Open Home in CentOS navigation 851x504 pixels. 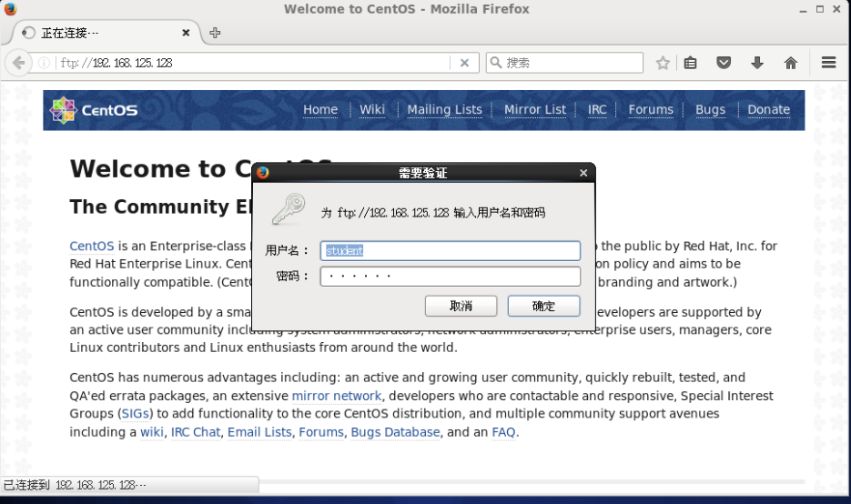coord(320,109)
